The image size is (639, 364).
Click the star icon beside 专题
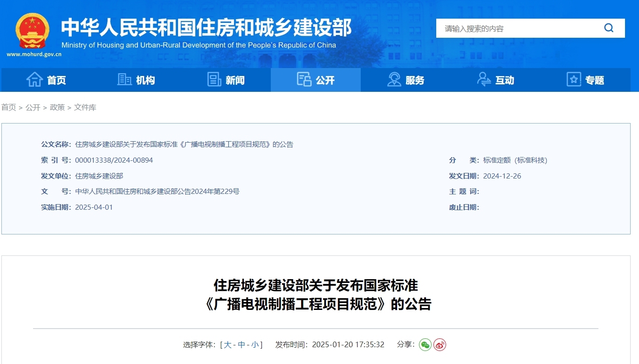click(573, 80)
